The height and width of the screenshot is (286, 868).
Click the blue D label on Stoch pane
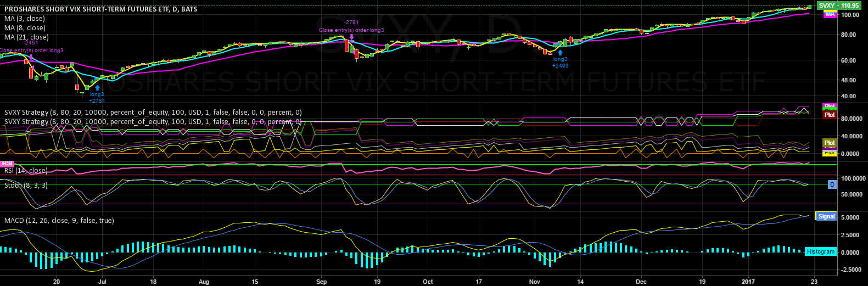[832, 184]
